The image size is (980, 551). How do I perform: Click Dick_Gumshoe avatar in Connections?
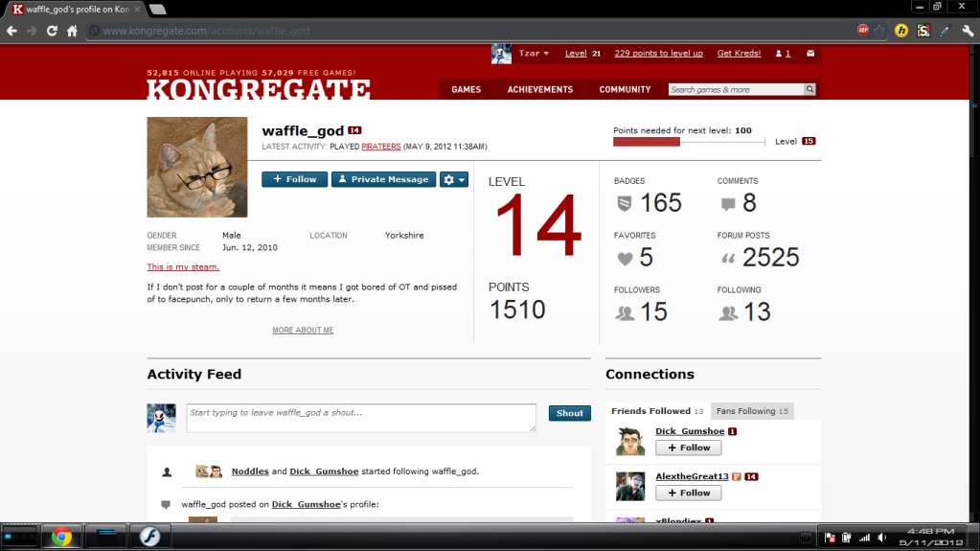click(630, 441)
